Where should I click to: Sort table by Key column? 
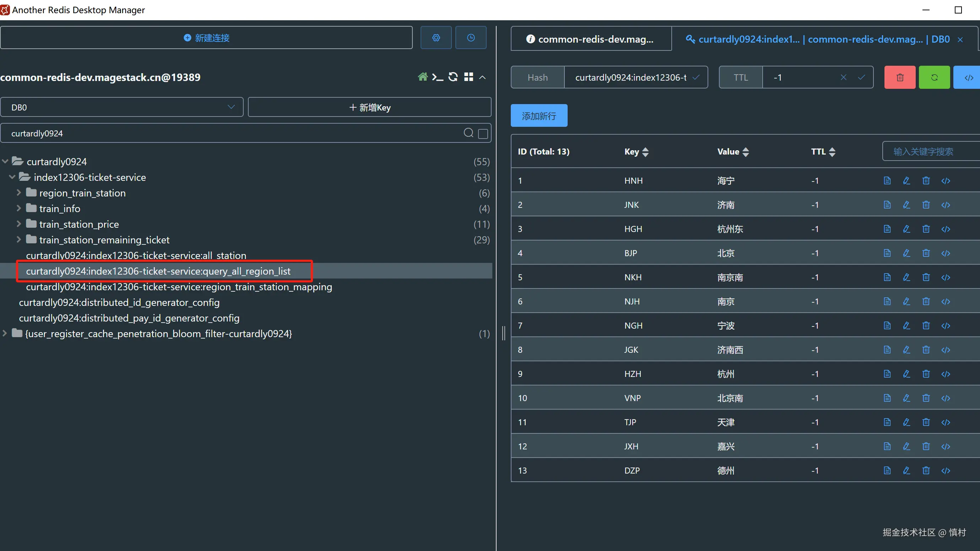point(645,152)
